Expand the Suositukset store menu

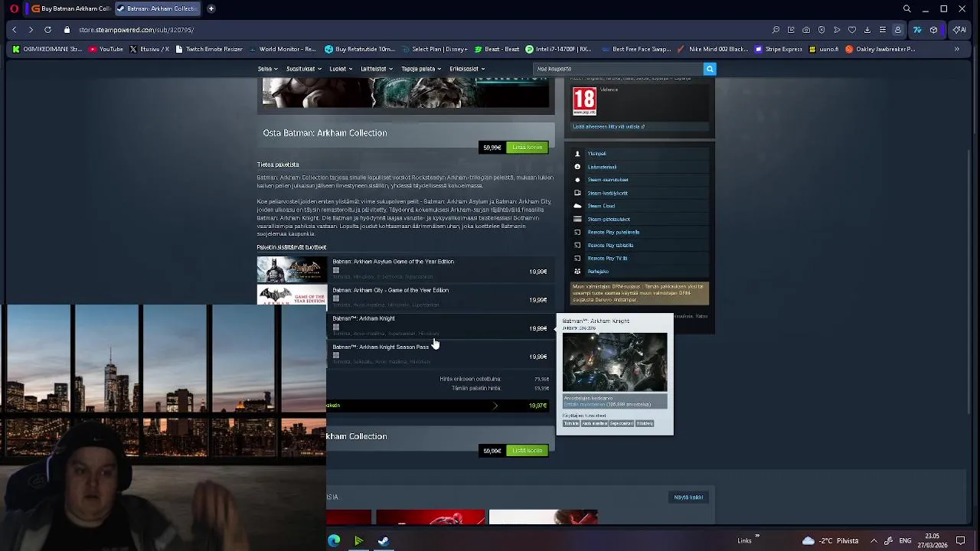[x=303, y=69]
